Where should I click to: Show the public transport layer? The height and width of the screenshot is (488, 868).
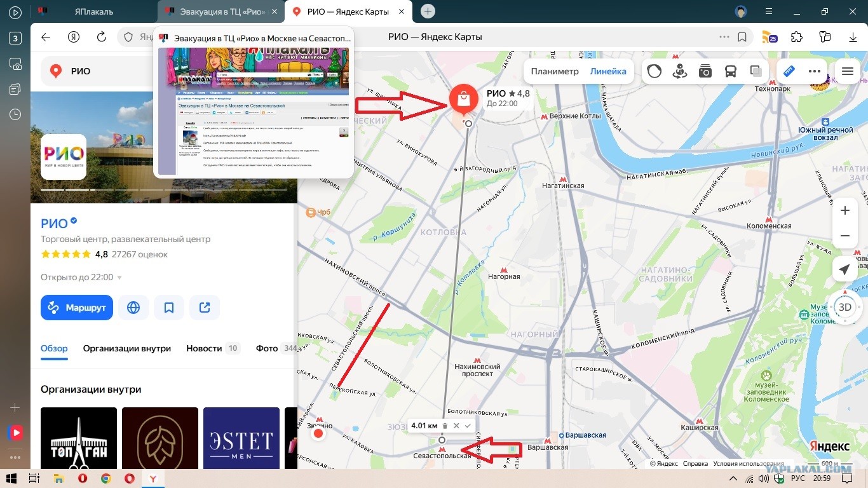pyautogui.click(x=731, y=71)
